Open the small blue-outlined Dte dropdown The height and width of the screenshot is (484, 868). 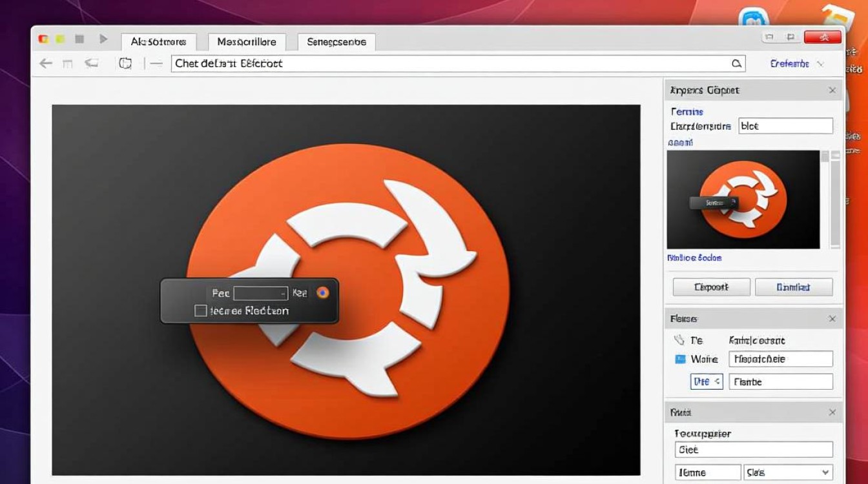click(x=706, y=381)
